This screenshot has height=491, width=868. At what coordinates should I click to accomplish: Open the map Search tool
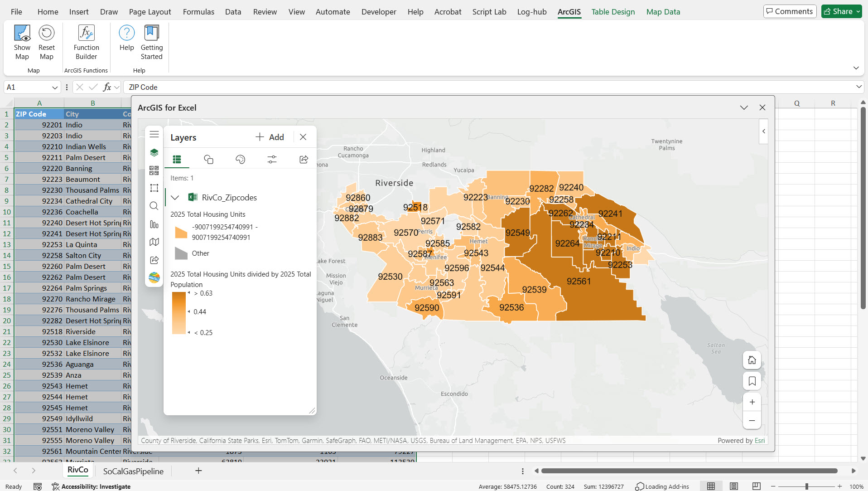[154, 206]
